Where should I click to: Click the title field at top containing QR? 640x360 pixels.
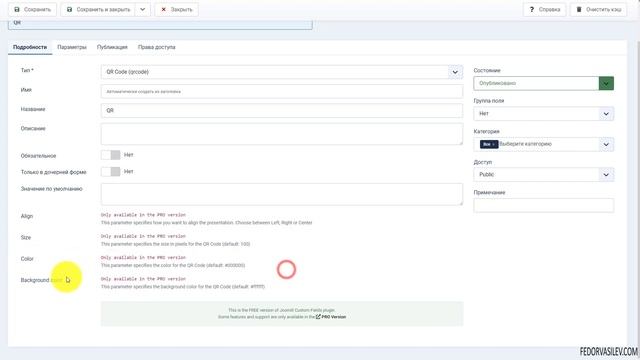coord(160,24)
